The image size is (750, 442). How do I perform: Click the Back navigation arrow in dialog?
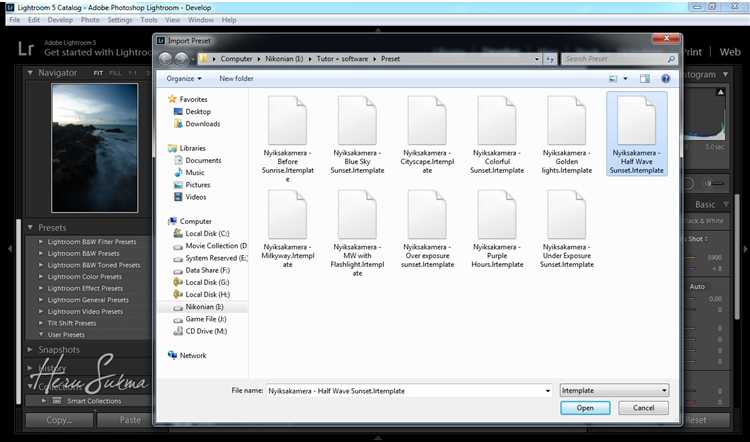[x=165, y=59]
